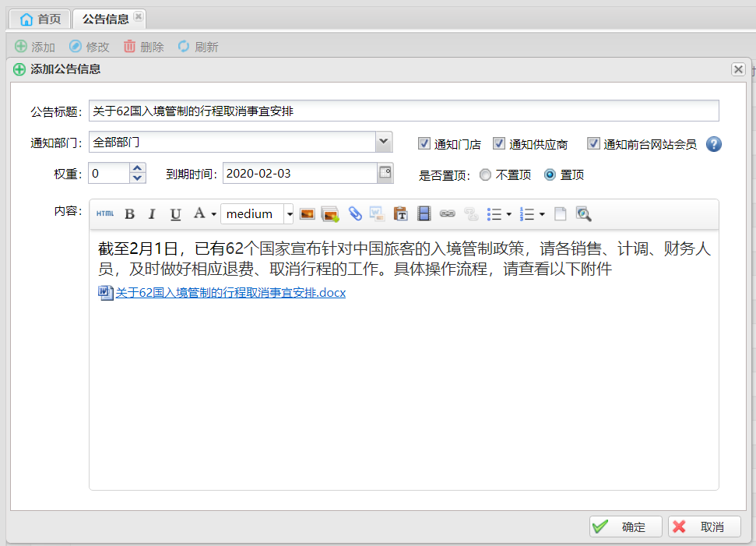This screenshot has height=546, width=756.
Task: Toggle 通知供应商 checkbox
Action: click(499, 143)
